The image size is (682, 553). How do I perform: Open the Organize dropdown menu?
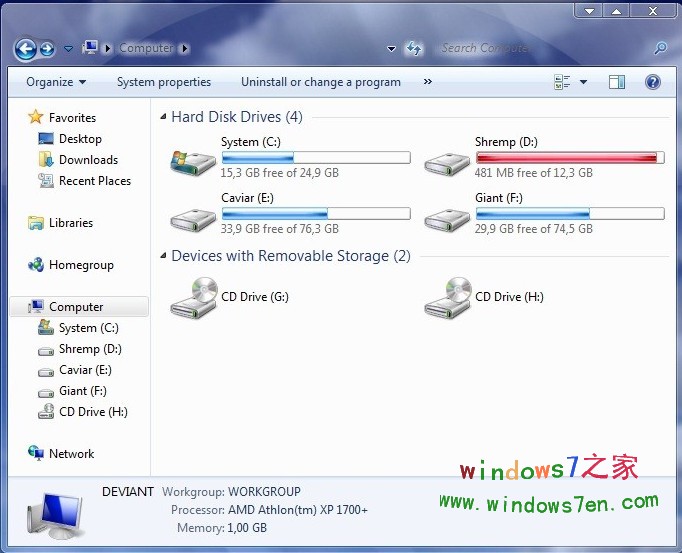[56, 82]
